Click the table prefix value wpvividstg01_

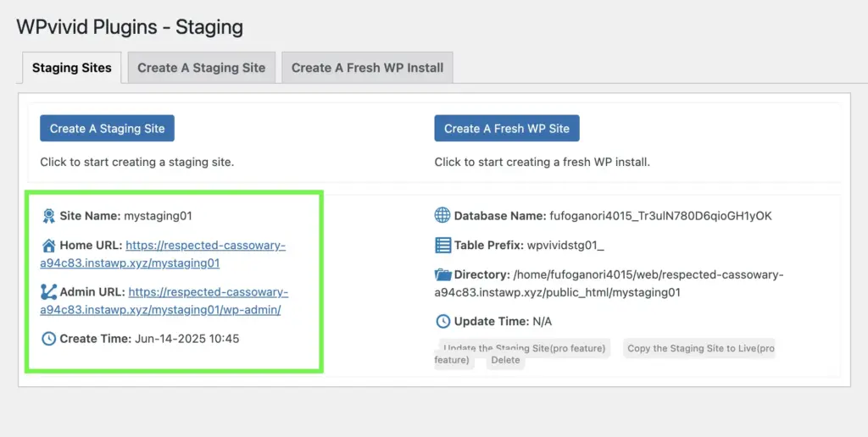pos(565,245)
